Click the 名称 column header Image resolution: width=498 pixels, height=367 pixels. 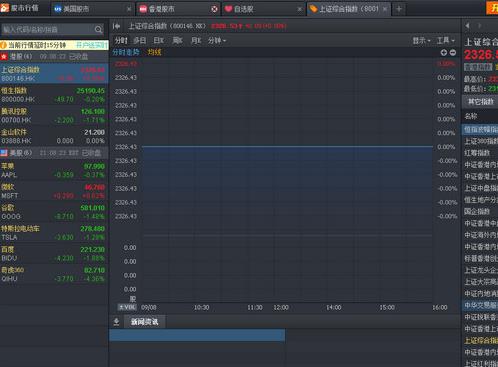(471, 116)
